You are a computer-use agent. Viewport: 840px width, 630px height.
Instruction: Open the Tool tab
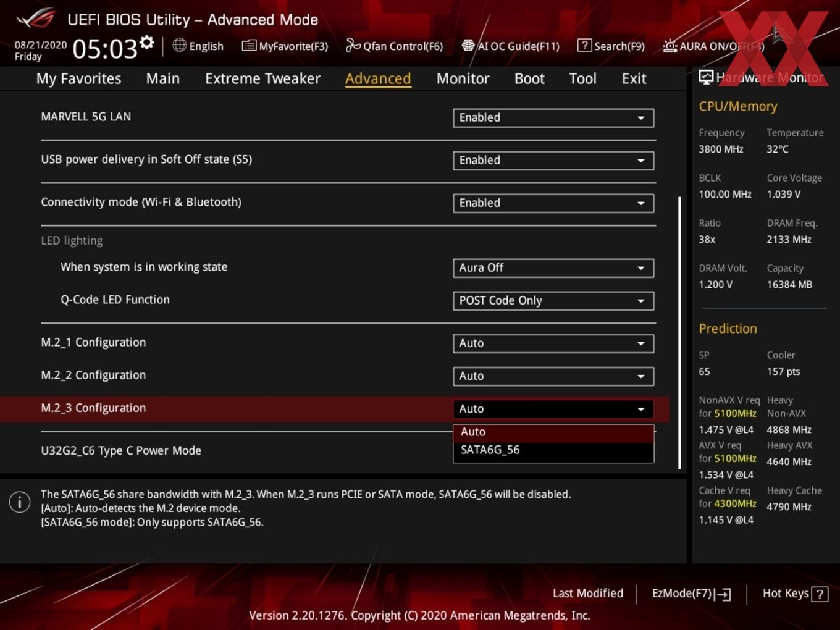click(x=582, y=78)
